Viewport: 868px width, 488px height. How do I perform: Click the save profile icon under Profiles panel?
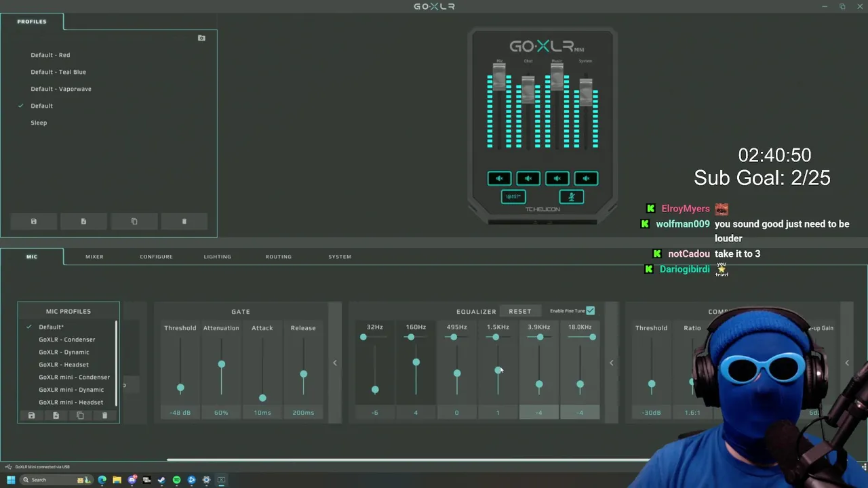coord(33,222)
